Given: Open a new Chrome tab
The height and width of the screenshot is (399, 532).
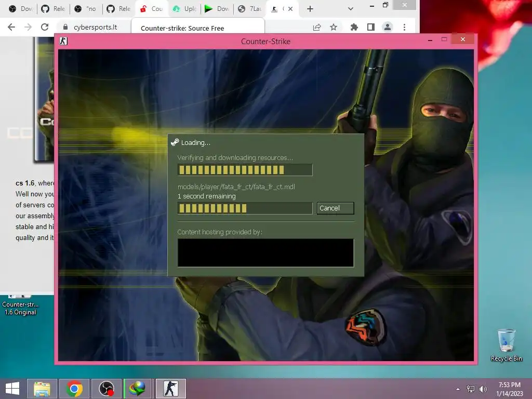Looking at the screenshot, I should (x=310, y=9).
